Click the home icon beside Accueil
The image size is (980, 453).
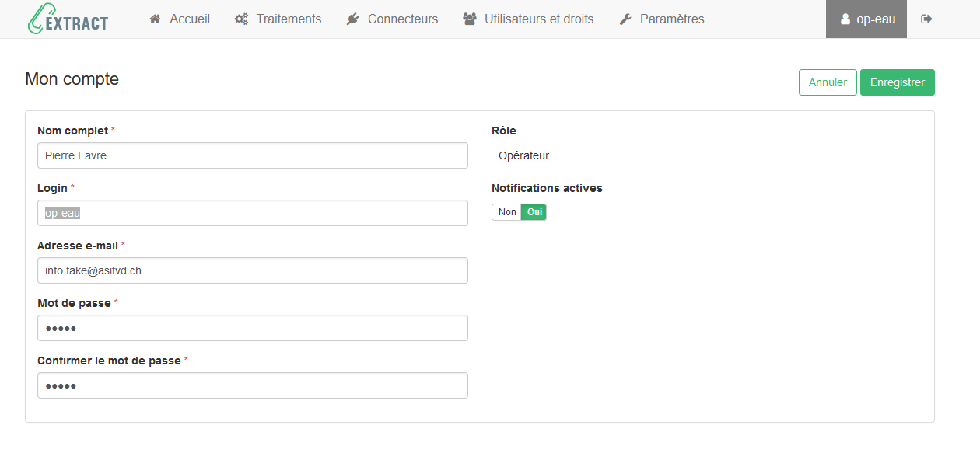click(155, 19)
